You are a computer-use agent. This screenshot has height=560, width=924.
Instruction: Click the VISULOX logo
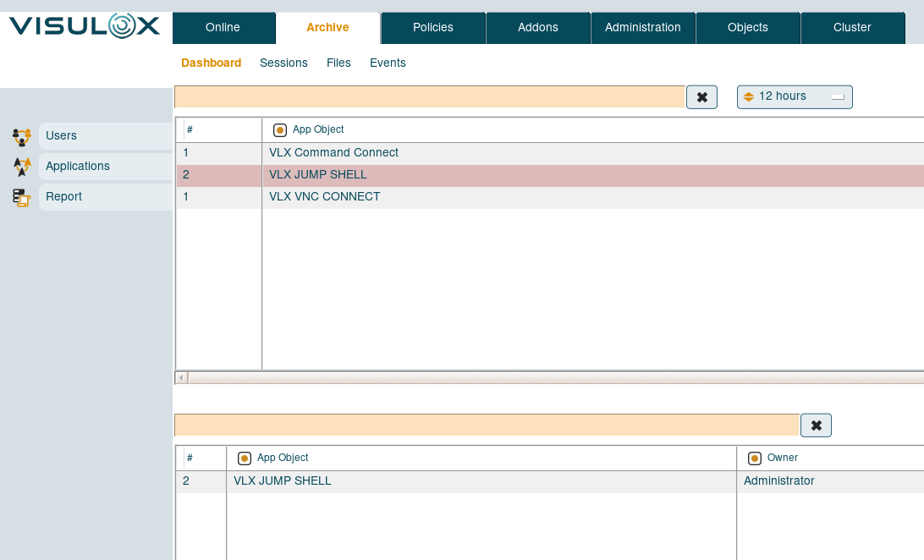click(x=85, y=26)
